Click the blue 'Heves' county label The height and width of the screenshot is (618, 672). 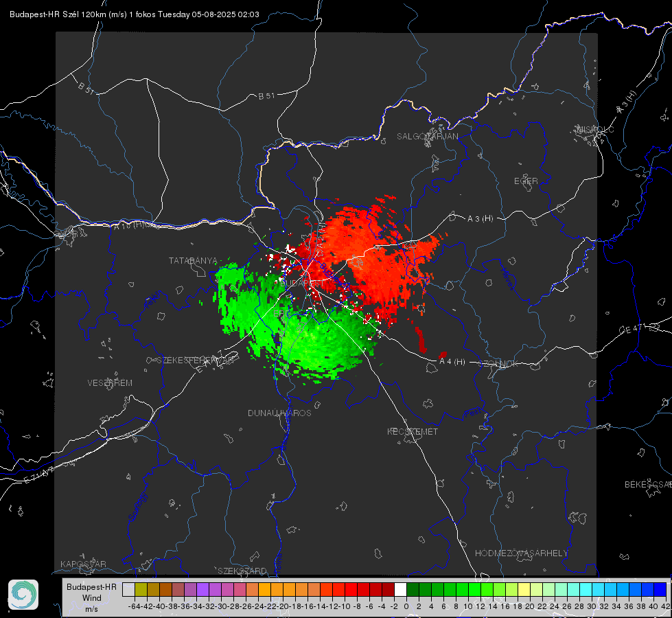[x=508, y=279]
